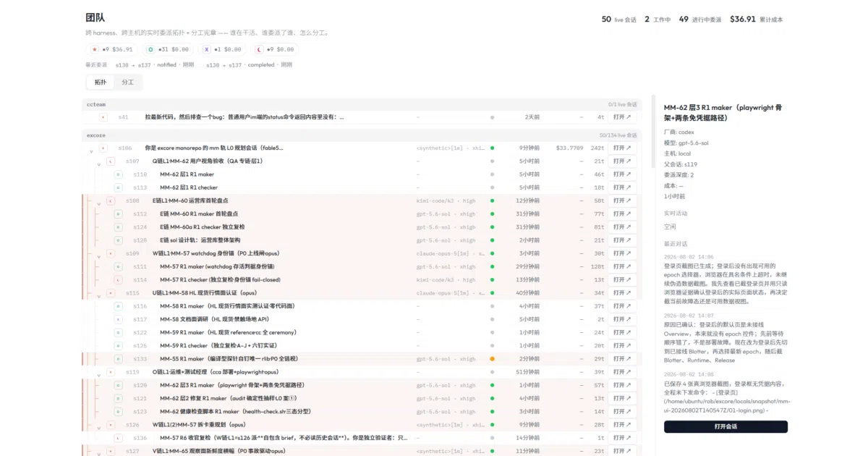Collapse the s108 E链 subtree
Viewport: 868px width, 456px height.
pyautogui.click(x=99, y=203)
